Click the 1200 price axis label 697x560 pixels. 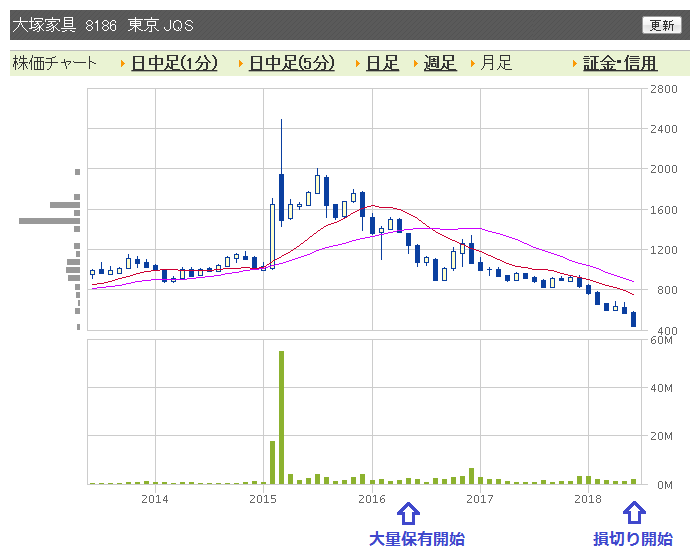pos(664,250)
